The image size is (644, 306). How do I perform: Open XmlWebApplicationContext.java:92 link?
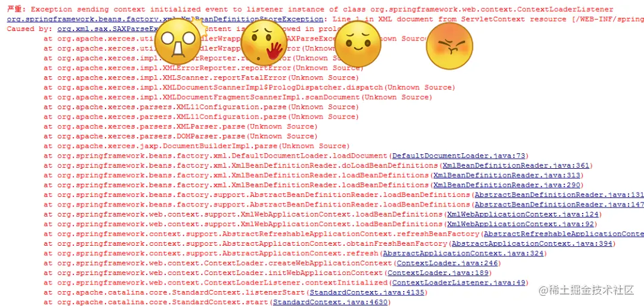pyautogui.click(x=521, y=224)
